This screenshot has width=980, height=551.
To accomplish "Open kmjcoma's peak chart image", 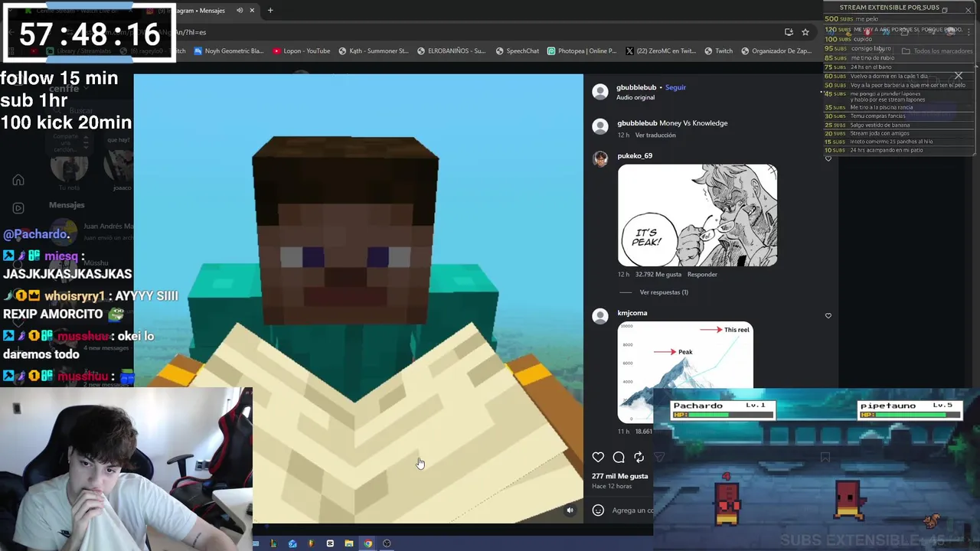I will point(685,373).
